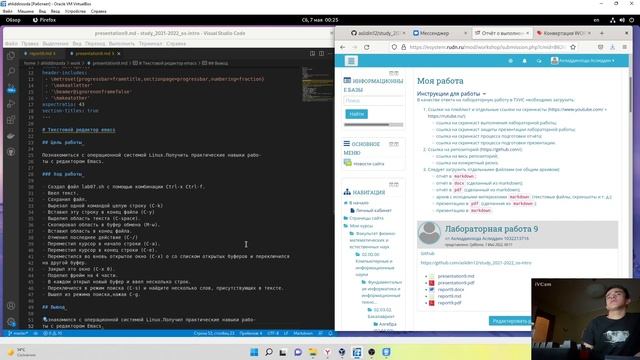Screen dimensions: 640x360
Task: Toggle the Moodle side drawer hamburger button
Action: (x=351, y=61)
